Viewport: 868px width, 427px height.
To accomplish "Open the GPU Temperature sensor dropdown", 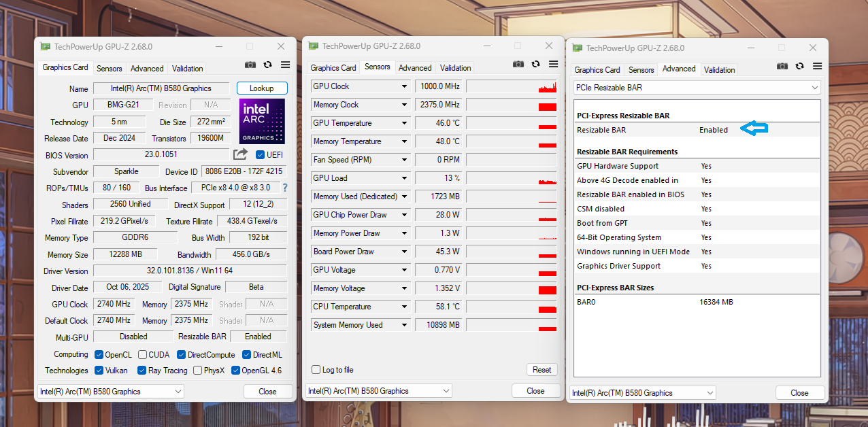I will coord(404,123).
